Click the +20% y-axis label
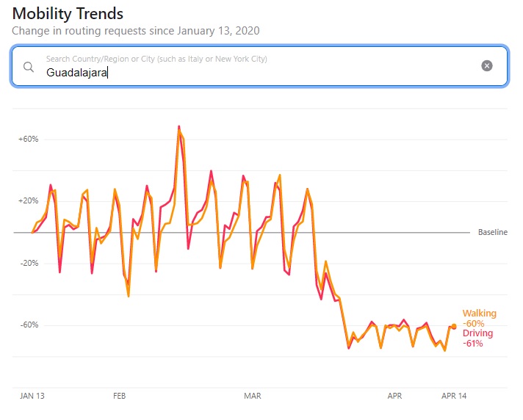 28,201
